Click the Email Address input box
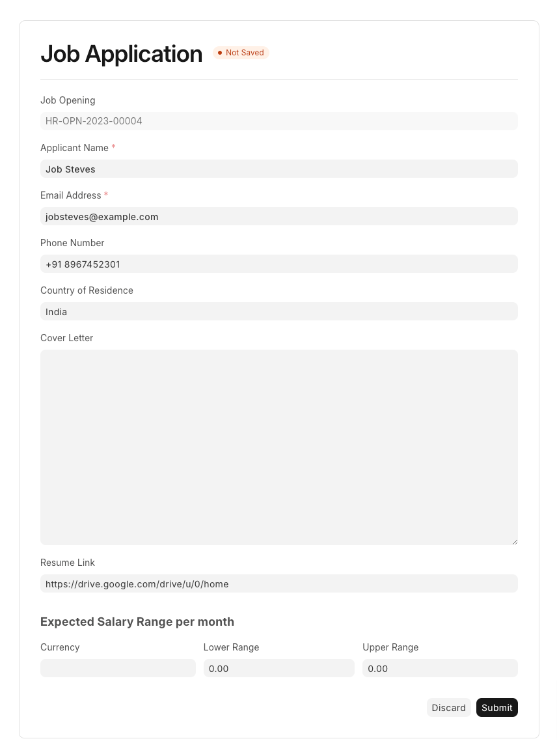557x756 pixels. coord(278,216)
